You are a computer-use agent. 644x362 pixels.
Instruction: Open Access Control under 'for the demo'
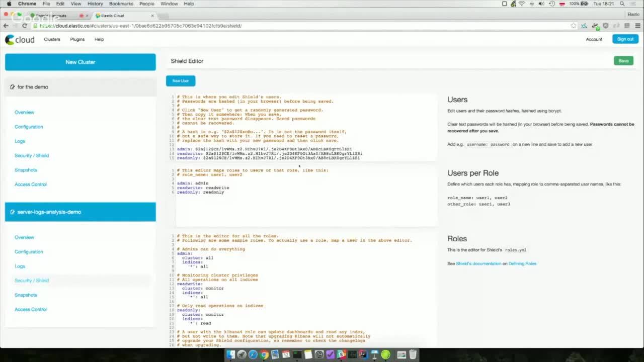[30, 185]
